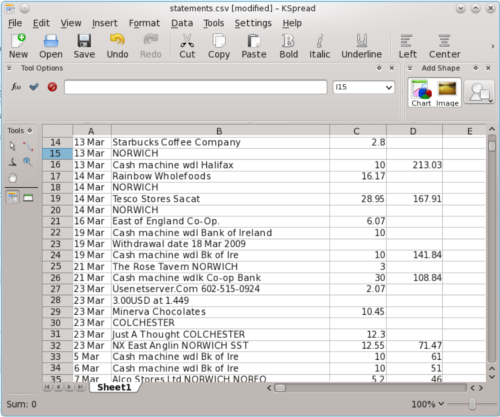The width and height of the screenshot is (500, 417).
Task: Select cell with value 71.47
Action: [x=414, y=346]
